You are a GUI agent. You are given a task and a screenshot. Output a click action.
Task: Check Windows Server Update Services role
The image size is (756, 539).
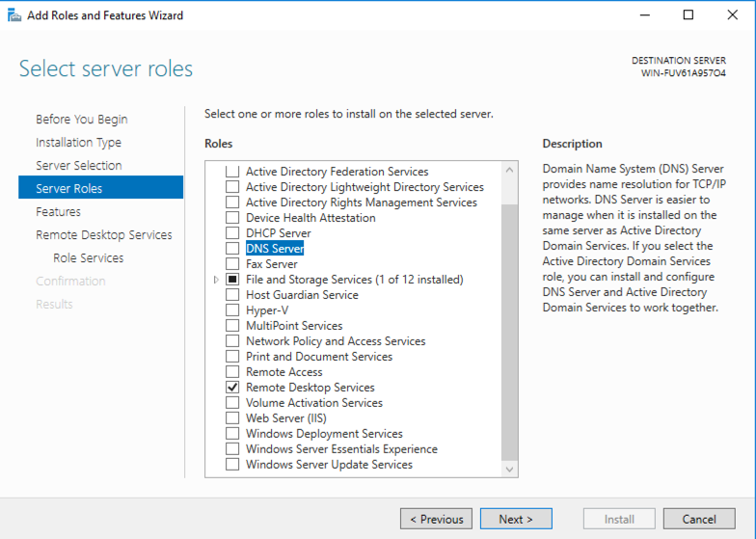coord(232,465)
